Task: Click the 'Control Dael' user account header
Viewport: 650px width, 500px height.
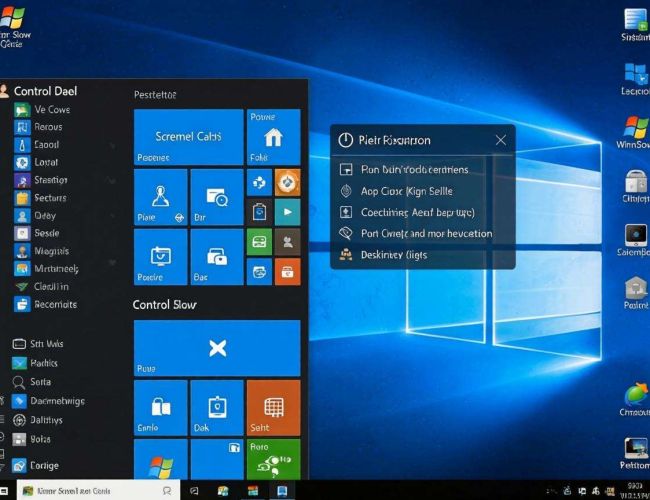Action: click(39, 91)
